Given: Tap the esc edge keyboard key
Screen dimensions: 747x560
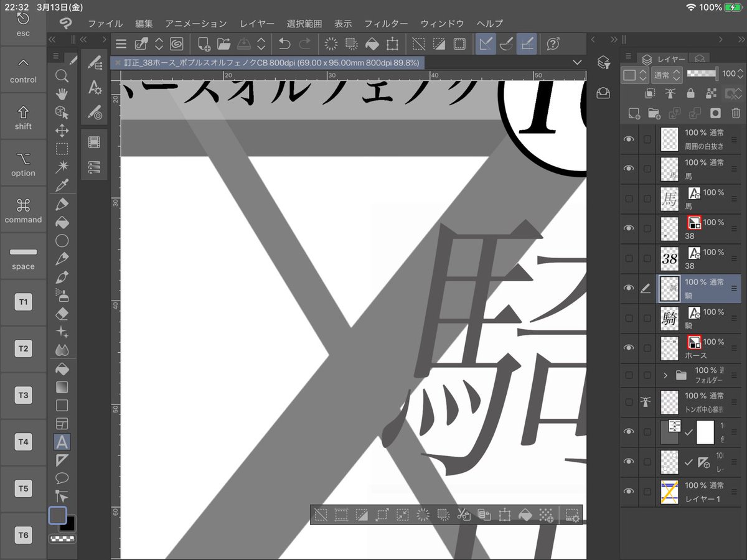Looking at the screenshot, I should click(23, 25).
